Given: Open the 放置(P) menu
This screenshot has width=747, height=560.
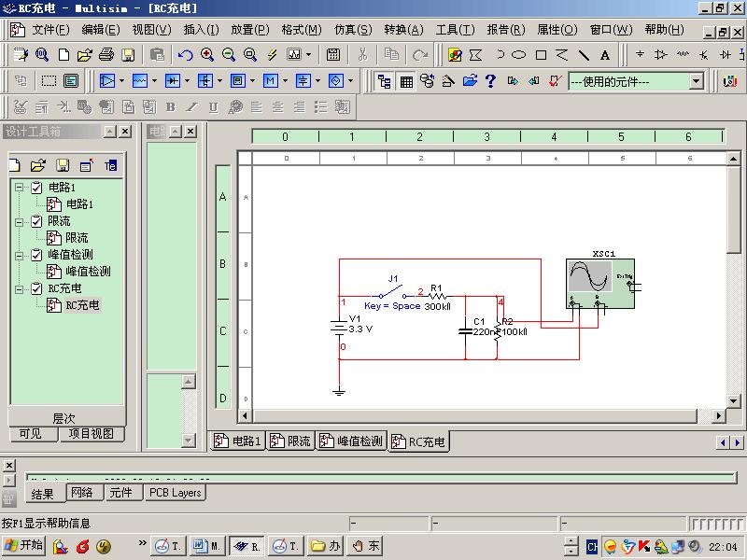Looking at the screenshot, I should (250, 30).
